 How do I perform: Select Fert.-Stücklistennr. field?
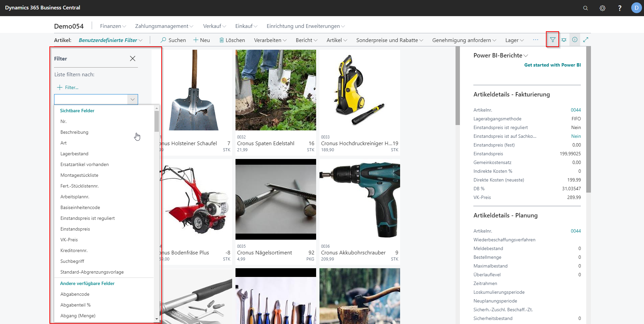tap(104, 186)
